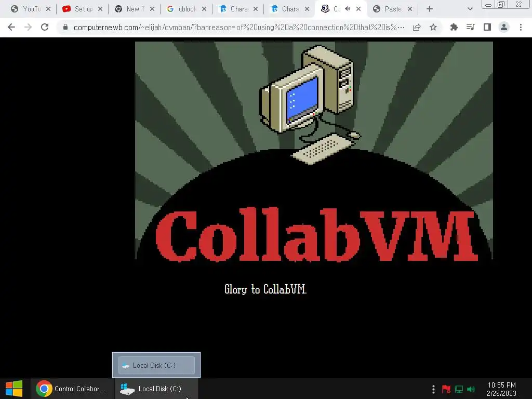Image resolution: width=532 pixels, height=399 pixels.
Task: Open the Chrome profile menu
Action: tap(504, 27)
